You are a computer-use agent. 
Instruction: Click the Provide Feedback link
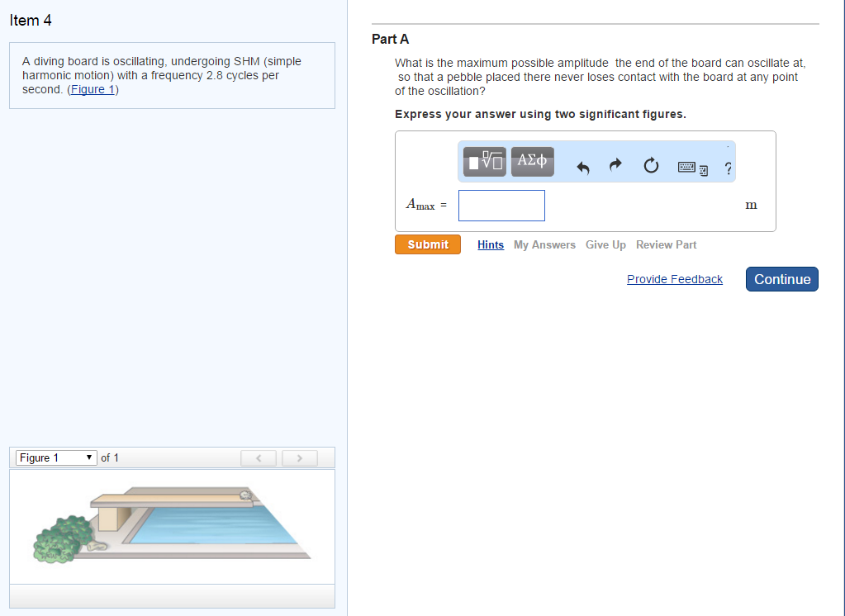pos(674,279)
